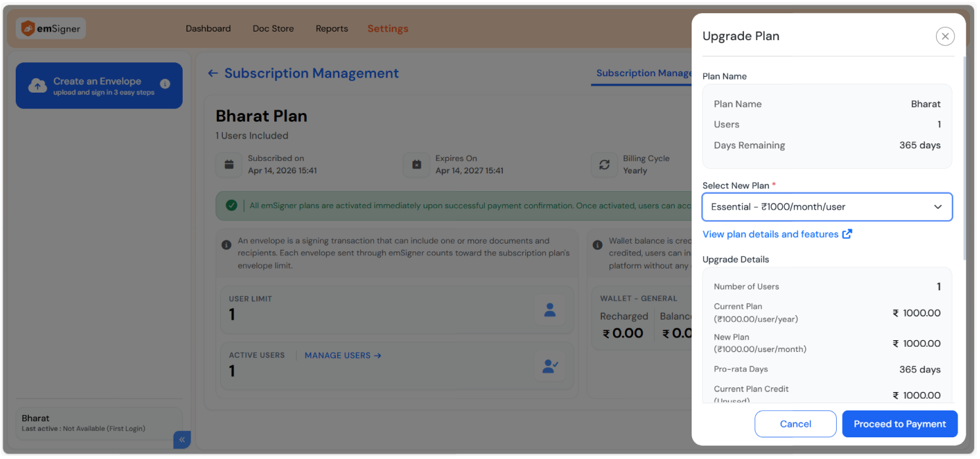Click the Expires On calendar icon
980x459 pixels.
(x=416, y=165)
